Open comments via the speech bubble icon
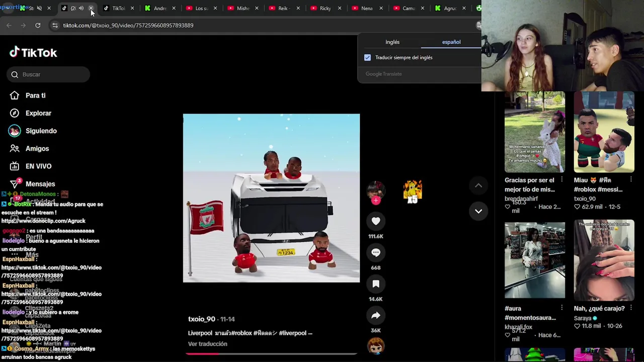This screenshot has width=644, height=362. 376,252
